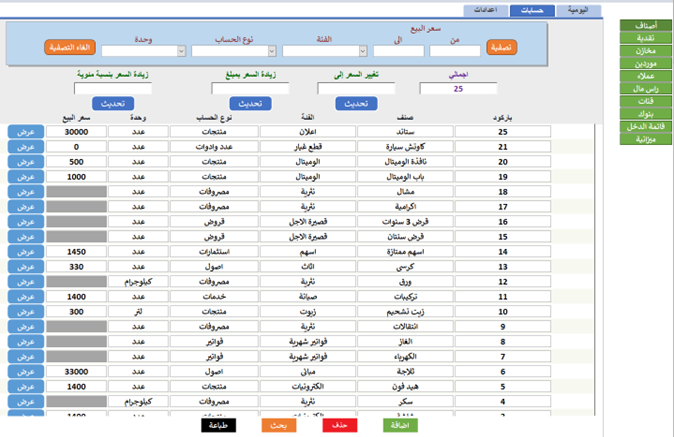The width and height of the screenshot is (674, 437).
Task: Open راس مال in the side menu
Action: pyautogui.click(x=646, y=89)
